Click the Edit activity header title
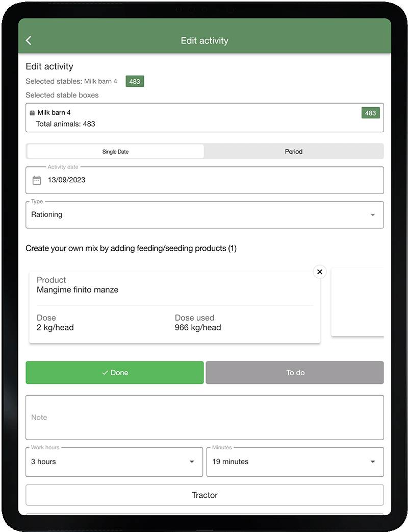Image resolution: width=408 pixels, height=532 pixels. pos(205,40)
